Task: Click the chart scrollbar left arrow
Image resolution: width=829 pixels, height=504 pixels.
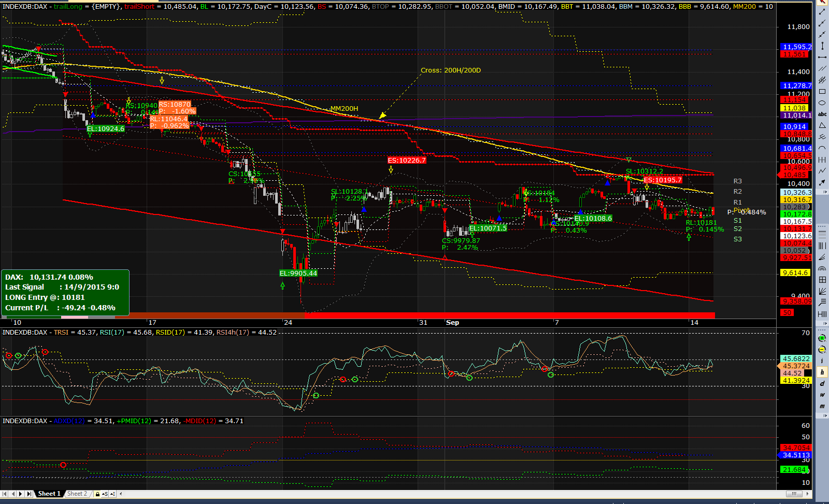Action: 121,494
